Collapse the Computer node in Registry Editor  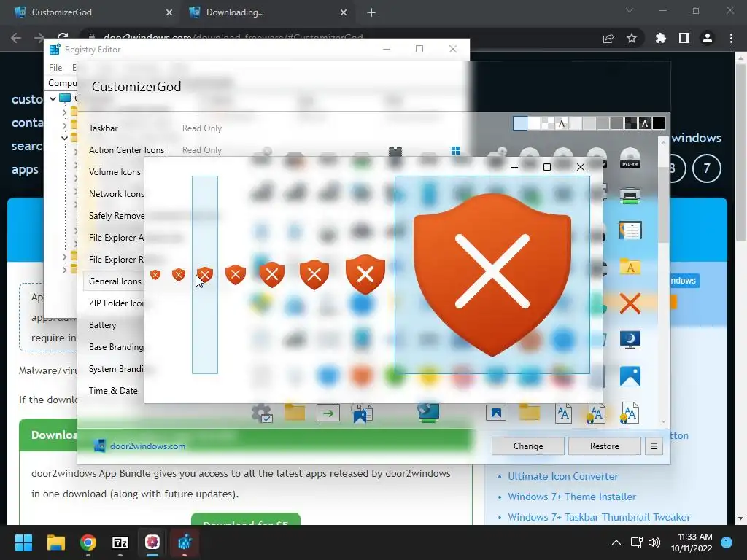click(53, 98)
